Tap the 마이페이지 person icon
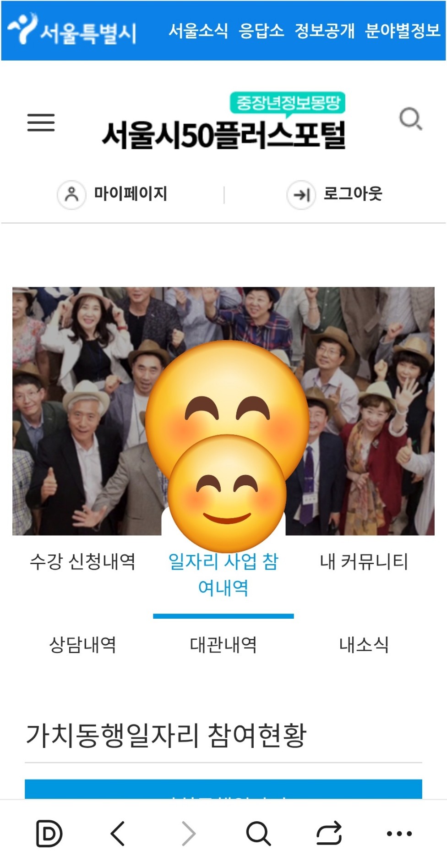 71,195
